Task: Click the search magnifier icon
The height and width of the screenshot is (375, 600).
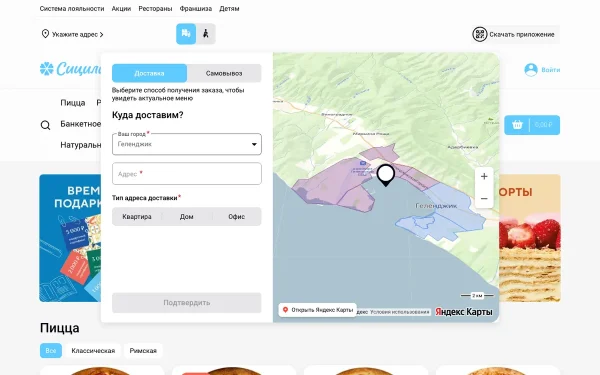Action: tap(46, 125)
